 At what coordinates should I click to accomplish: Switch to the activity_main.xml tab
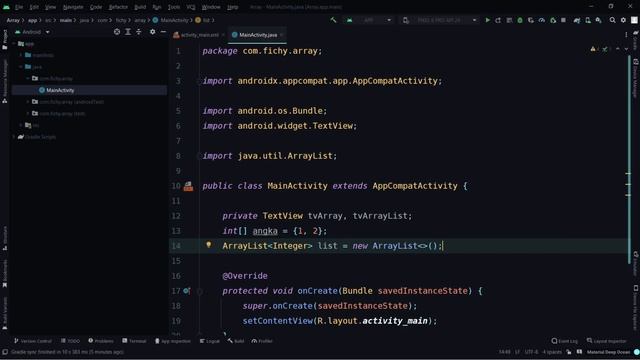(x=199, y=35)
